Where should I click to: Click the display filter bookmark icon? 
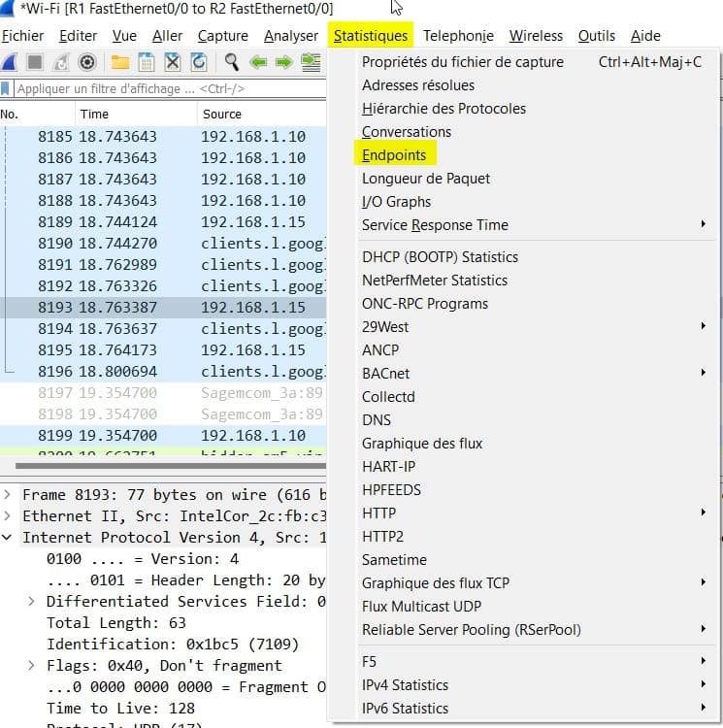click(x=7, y=88)
